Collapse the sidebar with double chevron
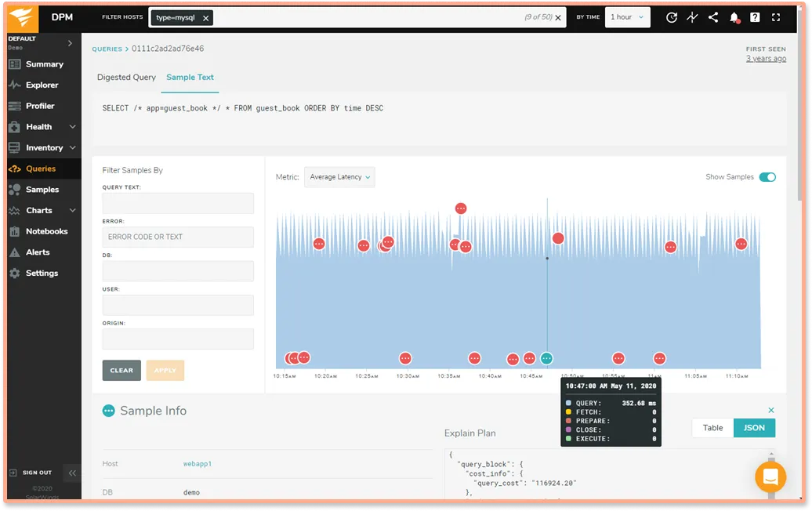Image resolution: width=812 pixels, height=511 pixels. click(72, 473)
